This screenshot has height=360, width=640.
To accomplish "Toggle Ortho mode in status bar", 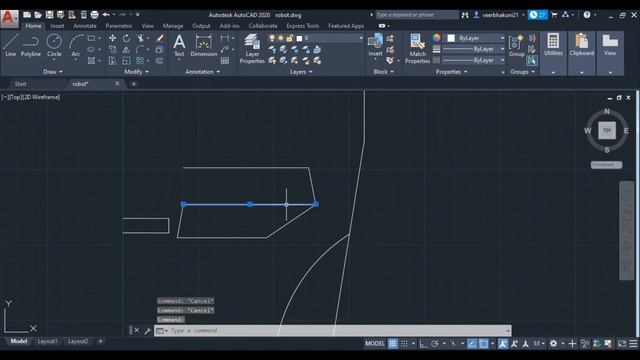I will coord(423,344).
